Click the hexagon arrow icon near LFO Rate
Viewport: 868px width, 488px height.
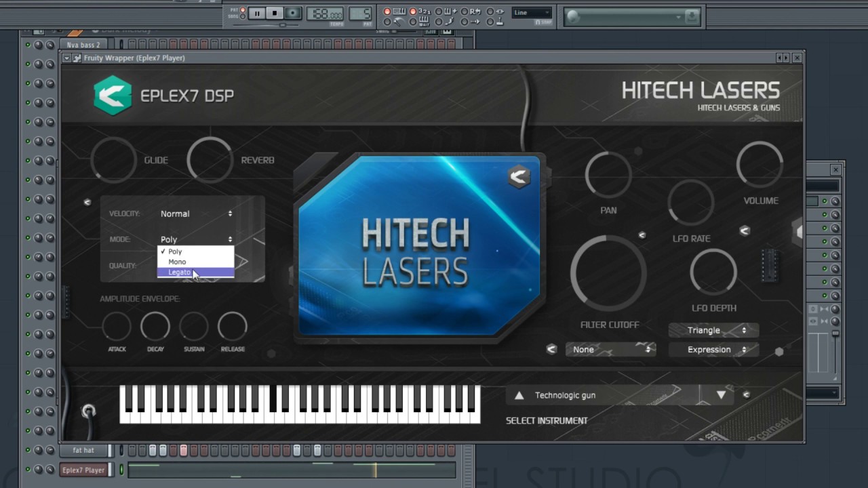pos(745,231)
